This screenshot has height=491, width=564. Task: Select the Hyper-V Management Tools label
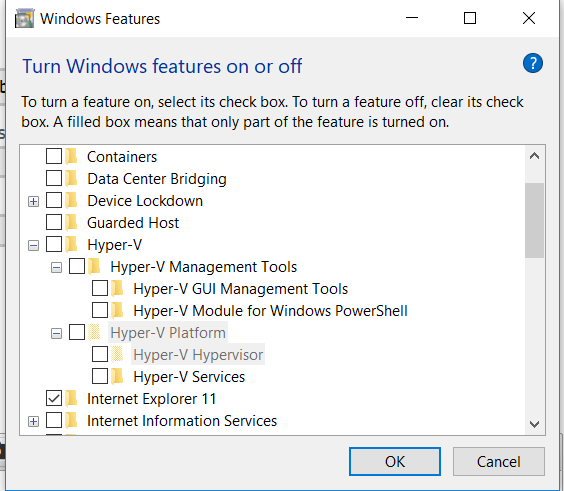point(204,267)
